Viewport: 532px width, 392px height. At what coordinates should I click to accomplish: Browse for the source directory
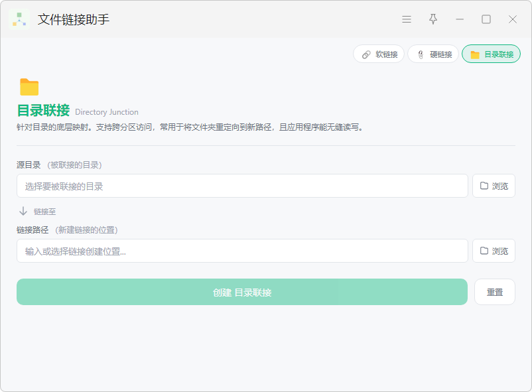coord(494,186)
